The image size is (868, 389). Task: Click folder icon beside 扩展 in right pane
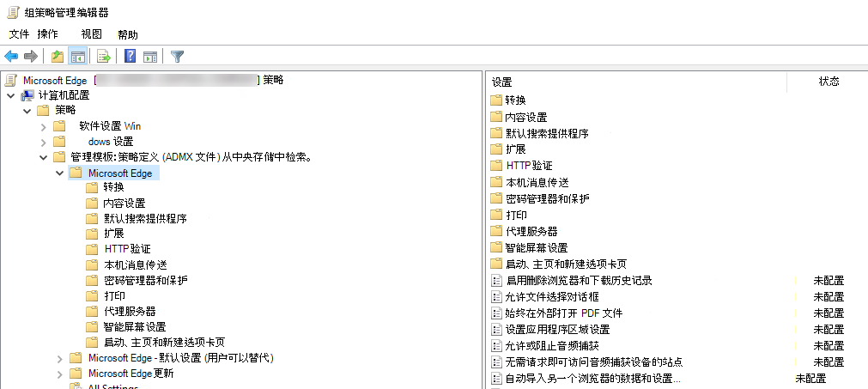tap(496, 149)
